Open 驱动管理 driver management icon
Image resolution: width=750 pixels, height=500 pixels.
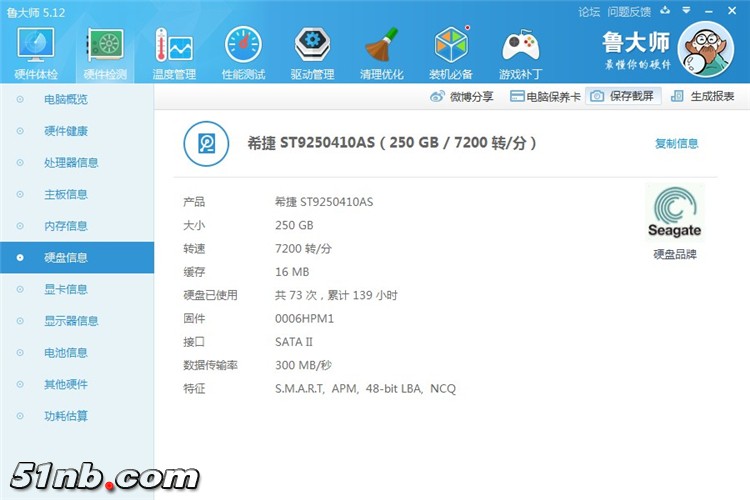(x=312, y=53)
